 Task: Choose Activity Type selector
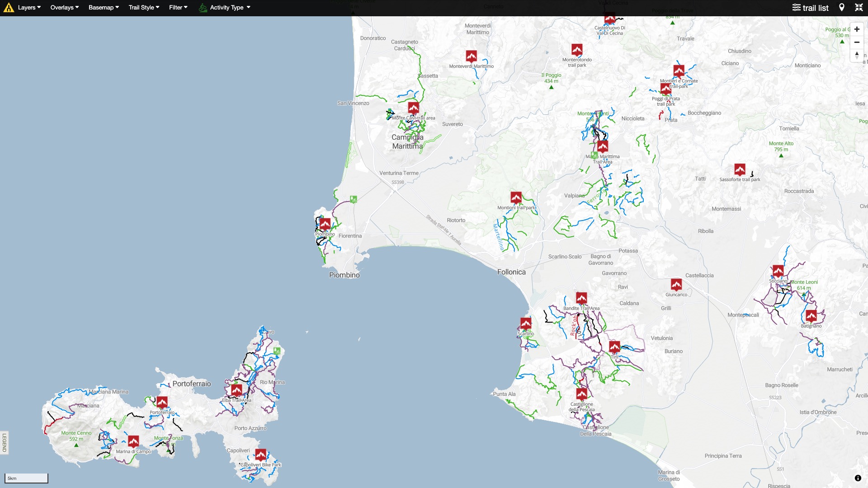pyautogui.click(x=225, y=8)
